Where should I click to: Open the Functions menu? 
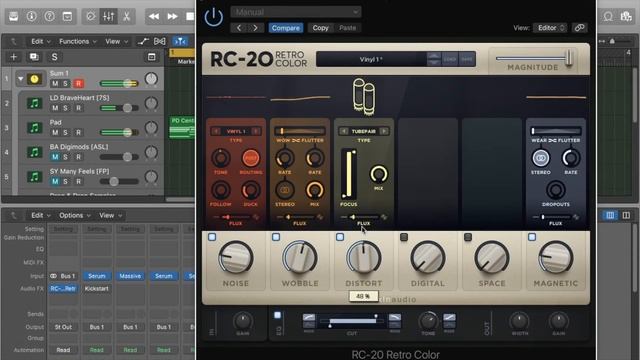tap(78, 41)
